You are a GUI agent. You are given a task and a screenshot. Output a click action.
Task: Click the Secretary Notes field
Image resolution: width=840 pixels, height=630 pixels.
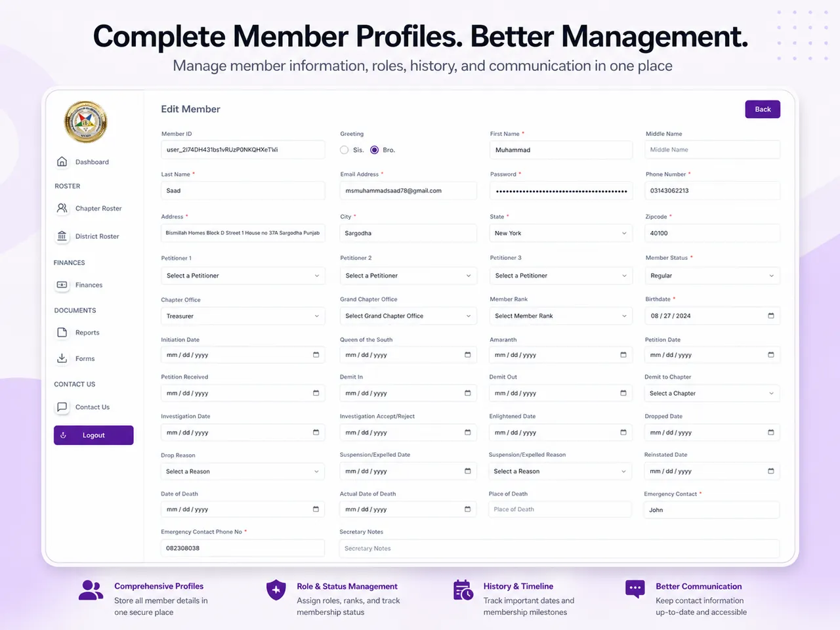560,548
